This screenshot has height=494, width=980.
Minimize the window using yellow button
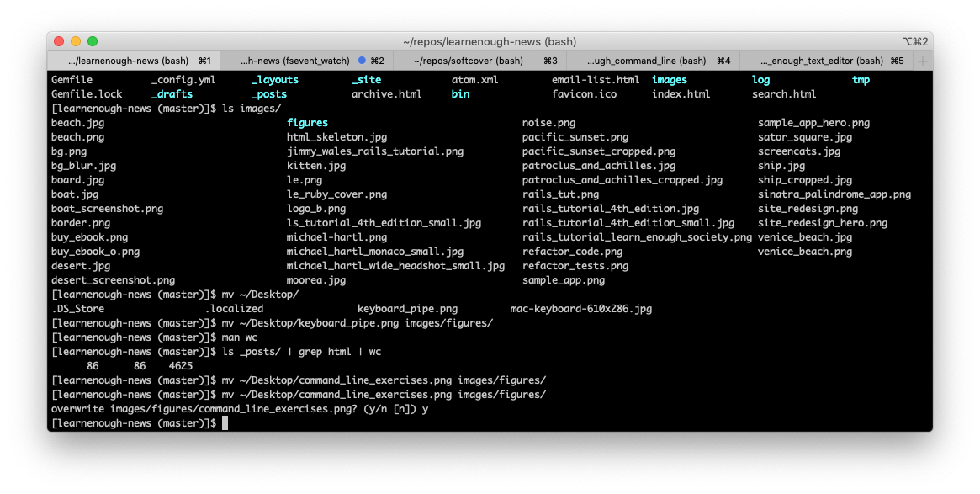[x=76, y=41]
